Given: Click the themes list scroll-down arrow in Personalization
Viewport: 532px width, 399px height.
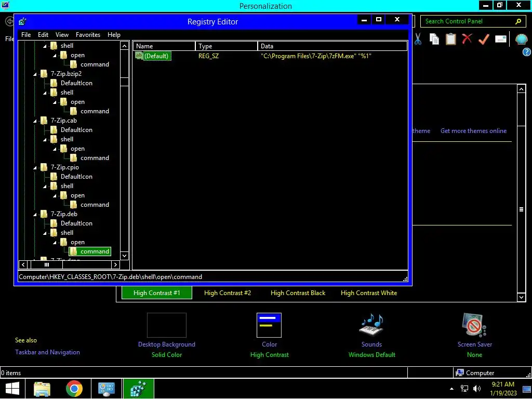Looking at the screenshot, I should point(522,298).
